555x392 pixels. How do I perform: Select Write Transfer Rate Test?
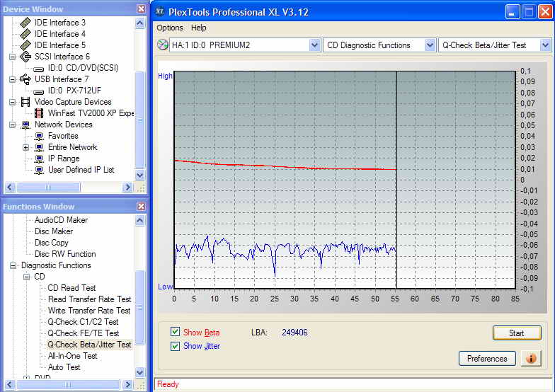(89, 311)
